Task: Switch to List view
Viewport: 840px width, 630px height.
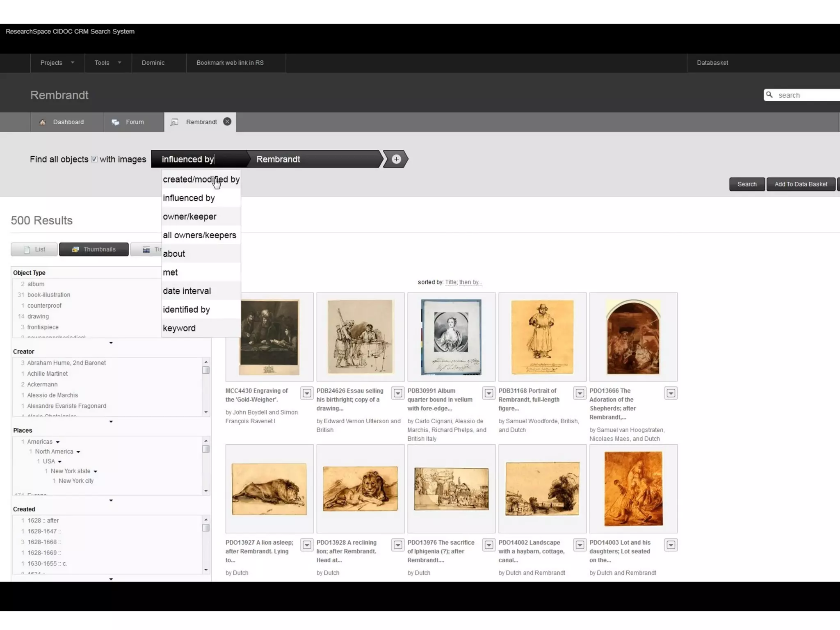Action: 34,249
